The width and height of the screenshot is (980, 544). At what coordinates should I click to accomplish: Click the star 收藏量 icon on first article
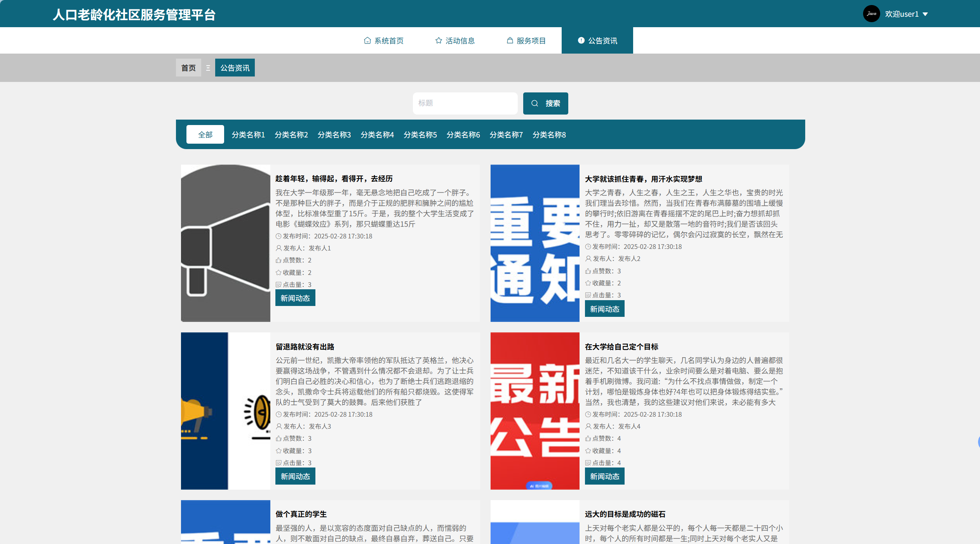pos(279,273)
